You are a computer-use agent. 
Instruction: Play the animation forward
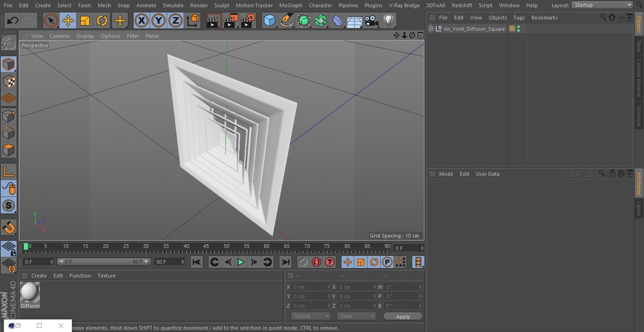(x=240, y=262)
